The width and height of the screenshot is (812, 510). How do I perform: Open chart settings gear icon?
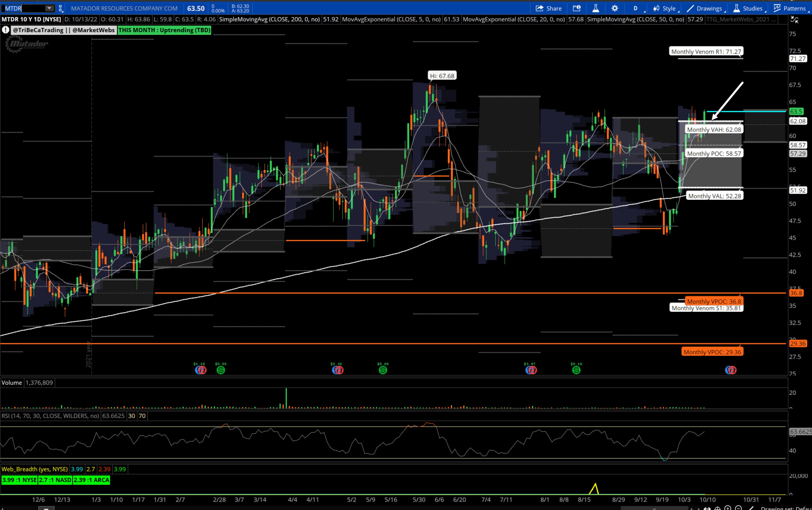615,8
